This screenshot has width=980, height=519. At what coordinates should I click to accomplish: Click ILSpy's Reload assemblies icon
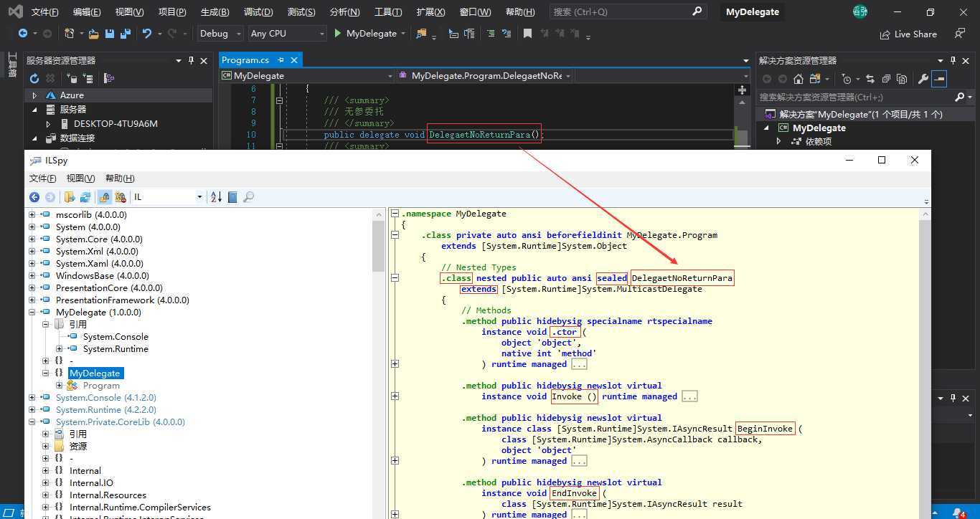(85, 197)
